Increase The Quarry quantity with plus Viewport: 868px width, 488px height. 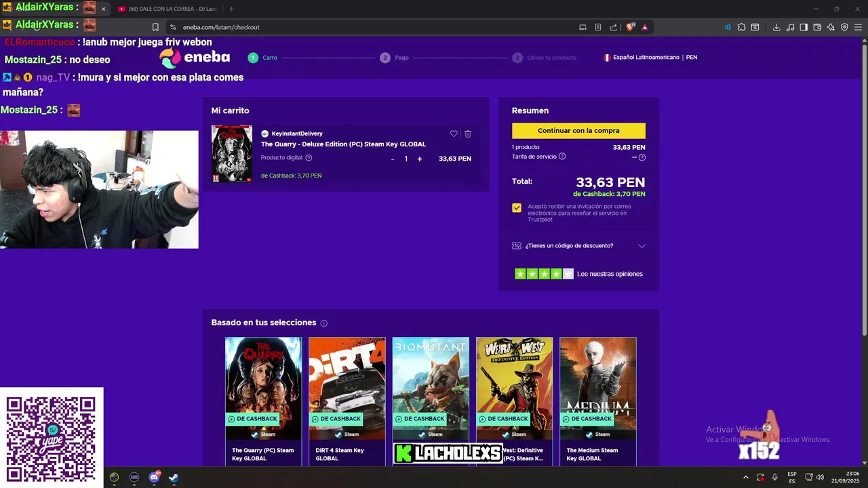point(420,159)
